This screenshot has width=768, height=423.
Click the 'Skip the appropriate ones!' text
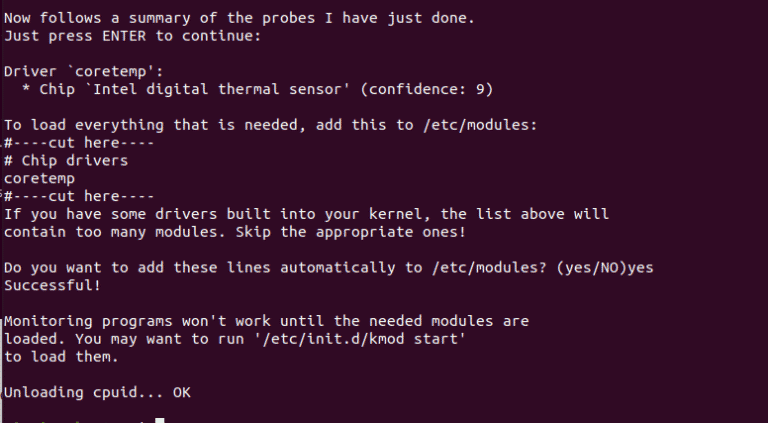(x=351, y=232)
